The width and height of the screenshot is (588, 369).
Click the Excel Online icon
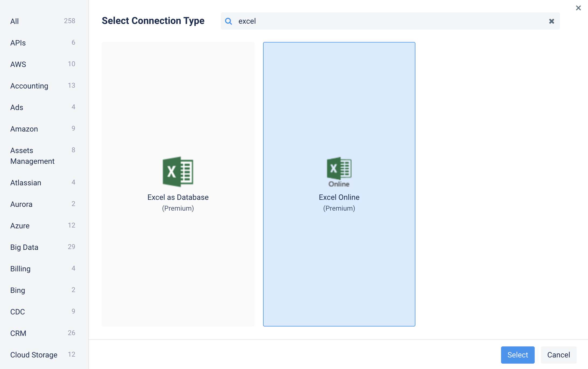click(339, 172)
